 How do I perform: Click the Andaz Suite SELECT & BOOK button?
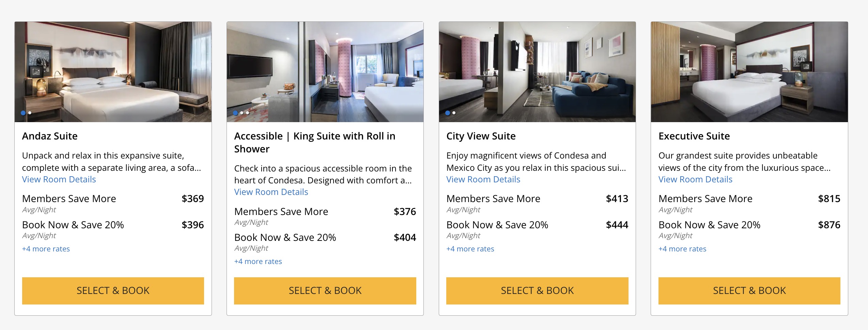113,291
